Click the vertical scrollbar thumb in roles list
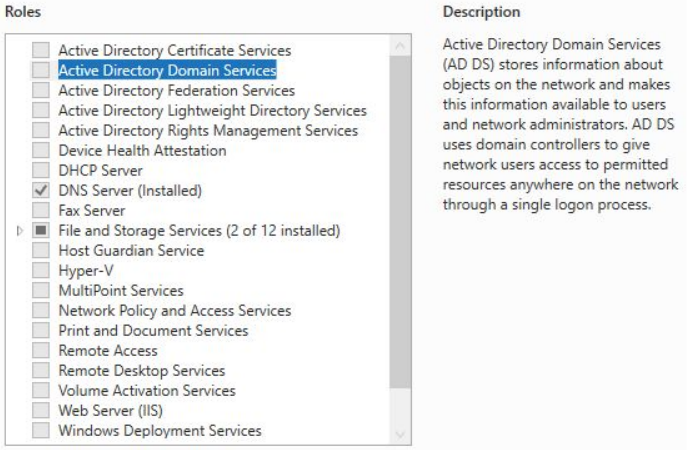The image size is (697, 450). [400, 220]
